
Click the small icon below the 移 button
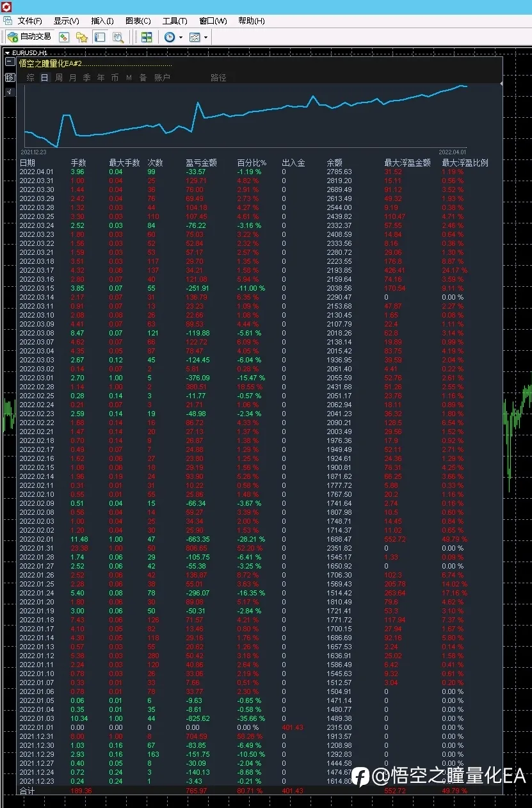tap(10, 92)
